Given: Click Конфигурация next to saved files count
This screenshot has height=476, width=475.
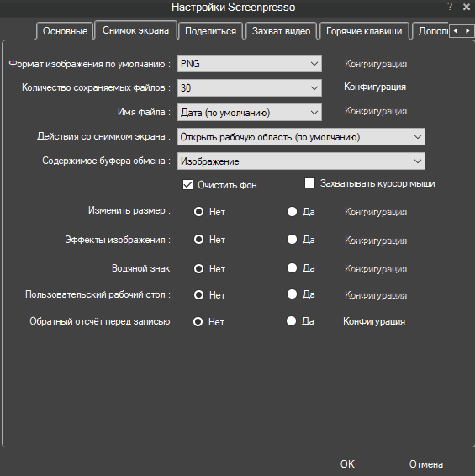Looking at the screenshot, I should (375, 87).
